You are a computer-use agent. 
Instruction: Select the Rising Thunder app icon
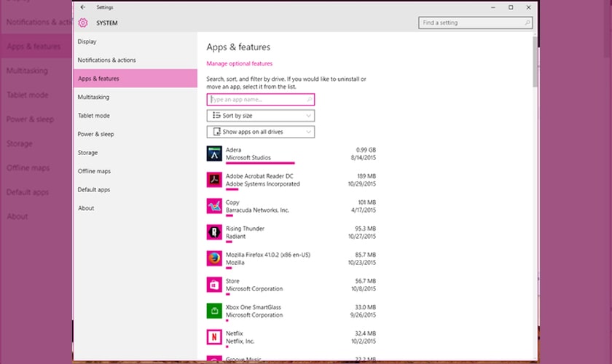[214, 232]
